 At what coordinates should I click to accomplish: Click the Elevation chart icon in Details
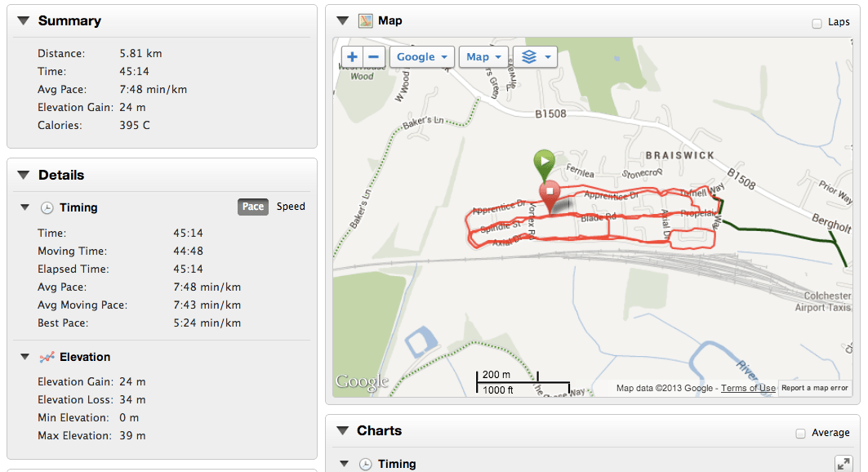pos(47,357)
